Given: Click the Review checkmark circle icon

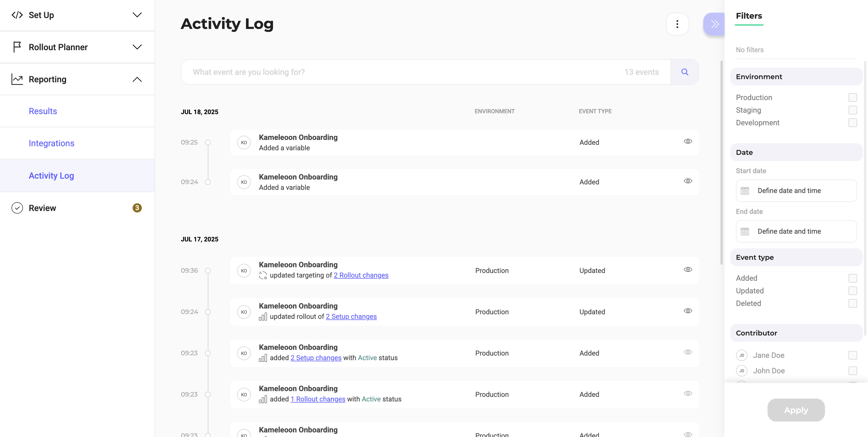Looking at the screenshot, I should click(17, 208).
